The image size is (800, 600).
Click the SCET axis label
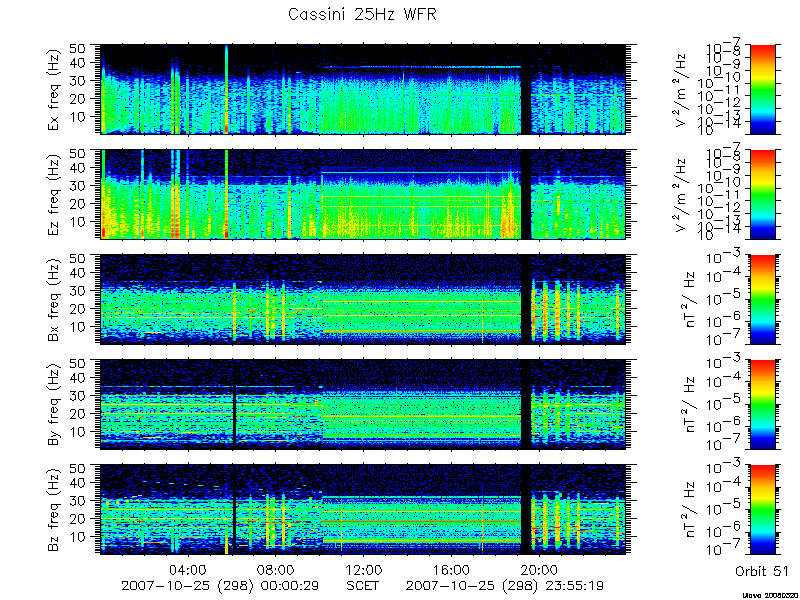point(363,585)
